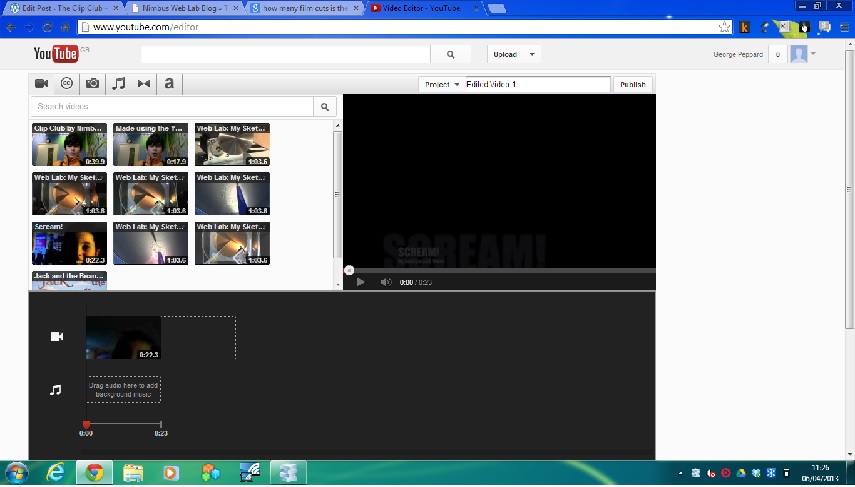Expand the Project dropdown
The height and width of the screenshot is (487, 855).
pos(441,85)
